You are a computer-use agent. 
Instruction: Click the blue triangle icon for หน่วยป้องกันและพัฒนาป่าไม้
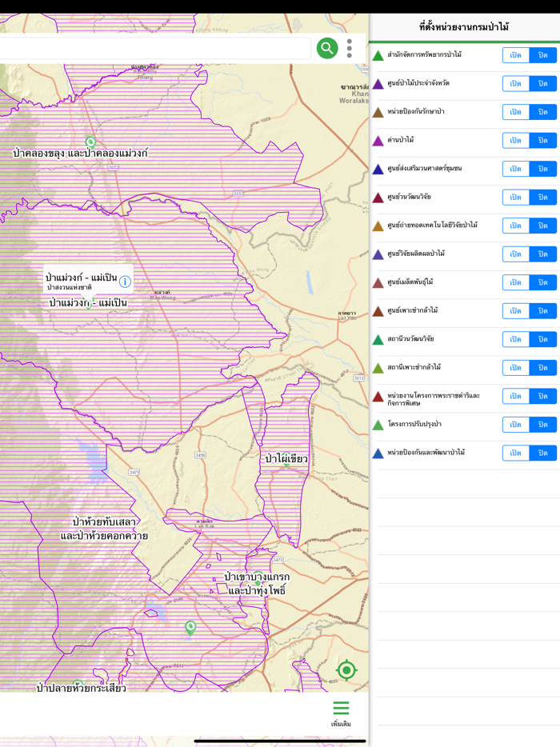[378, 453]
